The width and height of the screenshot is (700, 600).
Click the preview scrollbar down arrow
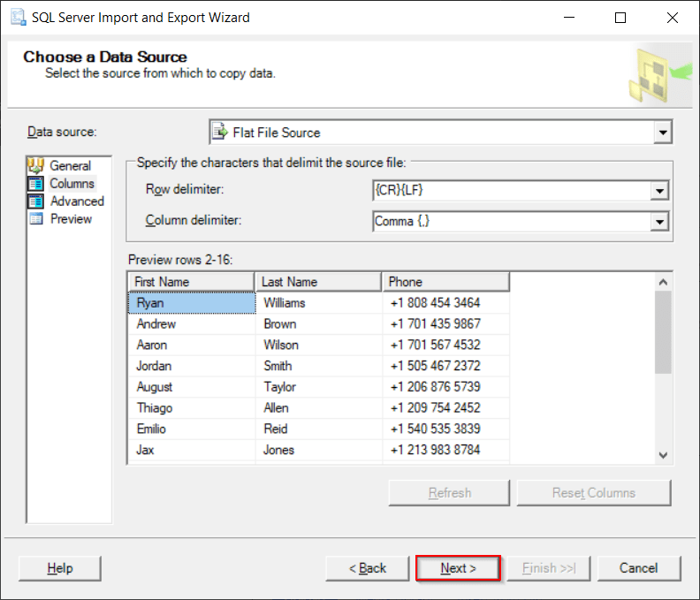tap(663, 455)
